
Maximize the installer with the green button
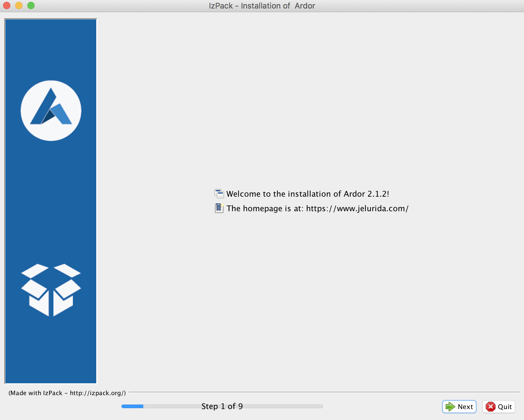pos(31,5)
